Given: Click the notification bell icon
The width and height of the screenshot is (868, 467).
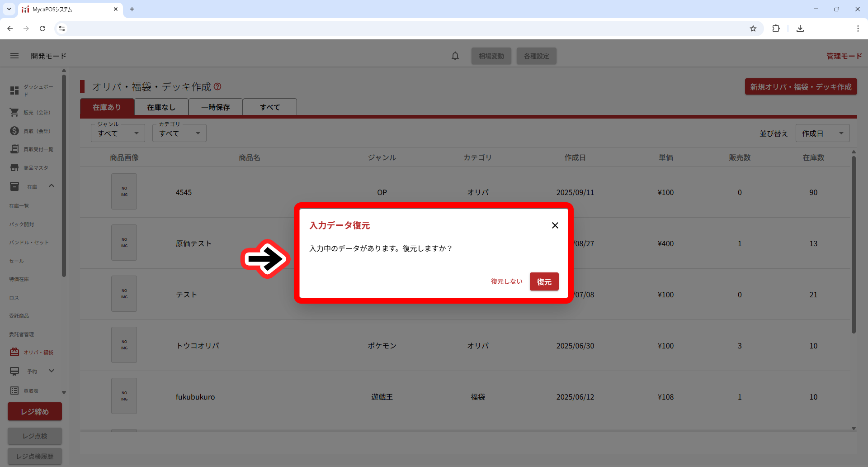Looking at the screenshot, I should (x=455, y=56).
